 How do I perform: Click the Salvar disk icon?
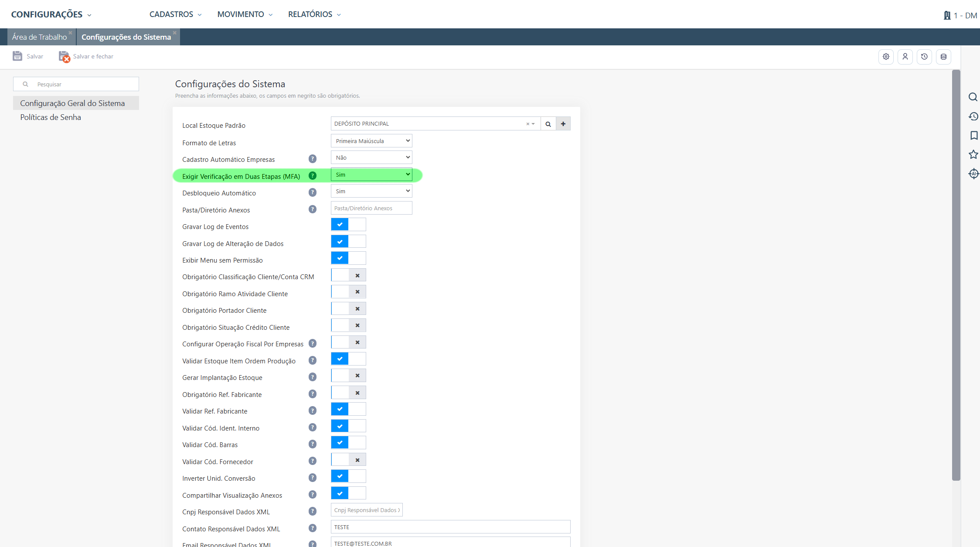point(17,56)
